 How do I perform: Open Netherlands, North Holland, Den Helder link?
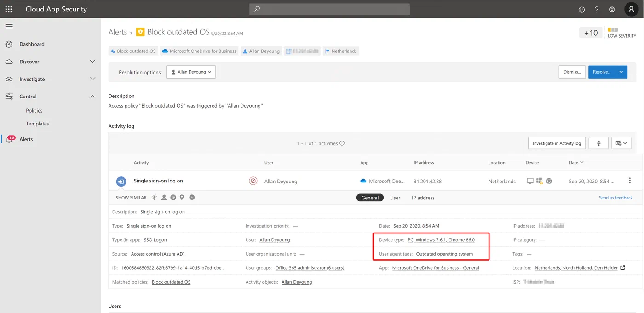tap(576, 268)
